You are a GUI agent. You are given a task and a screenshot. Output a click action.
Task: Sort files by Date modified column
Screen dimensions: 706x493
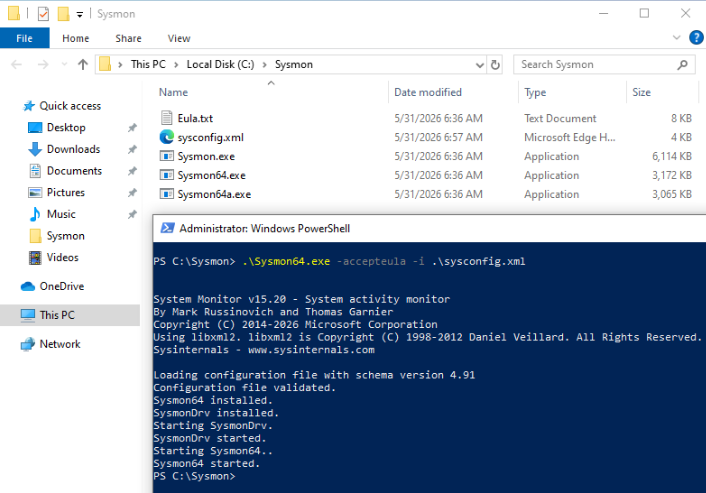[428, 92]
